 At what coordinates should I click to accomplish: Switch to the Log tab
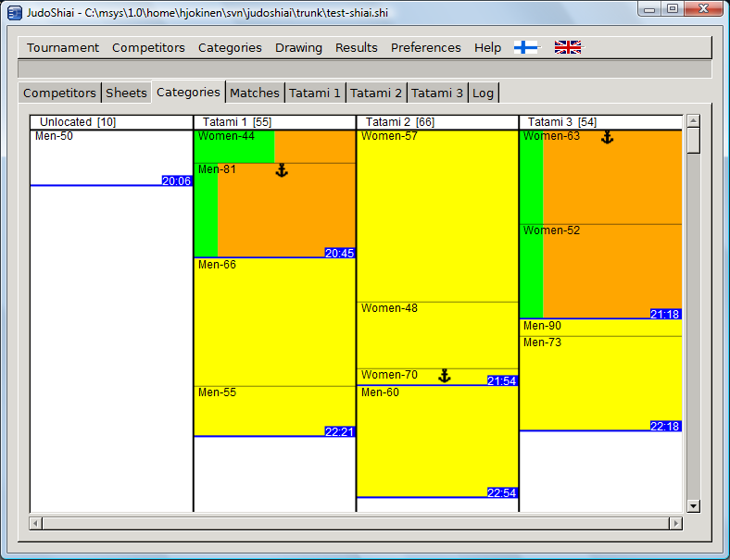tap(483, 93)
